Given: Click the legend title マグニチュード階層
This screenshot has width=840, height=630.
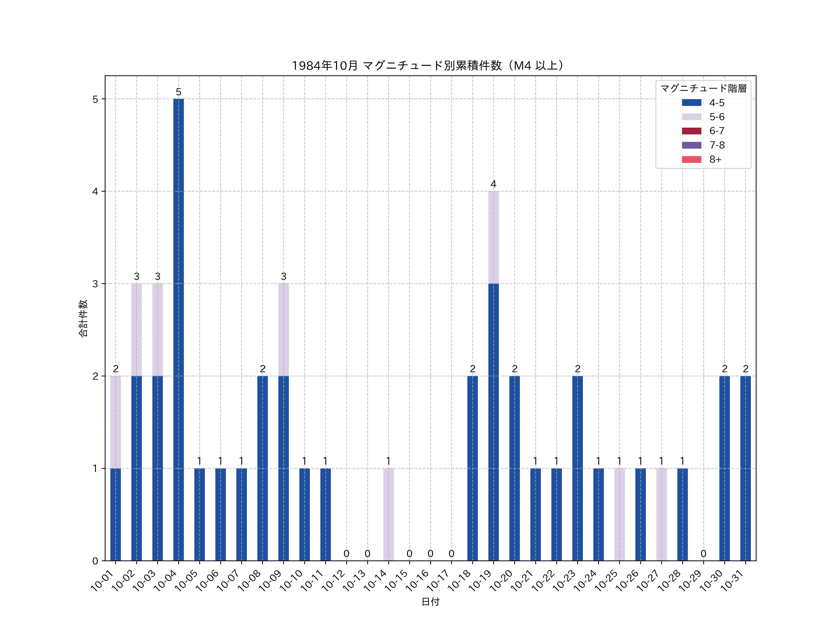Looking at the screenshot, I should coord(703,88).
